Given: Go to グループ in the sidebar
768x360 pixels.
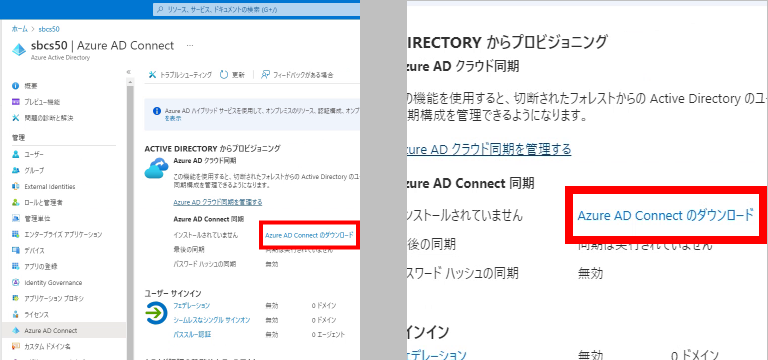Looking at the screenshot, I should (x=34, y=170).
